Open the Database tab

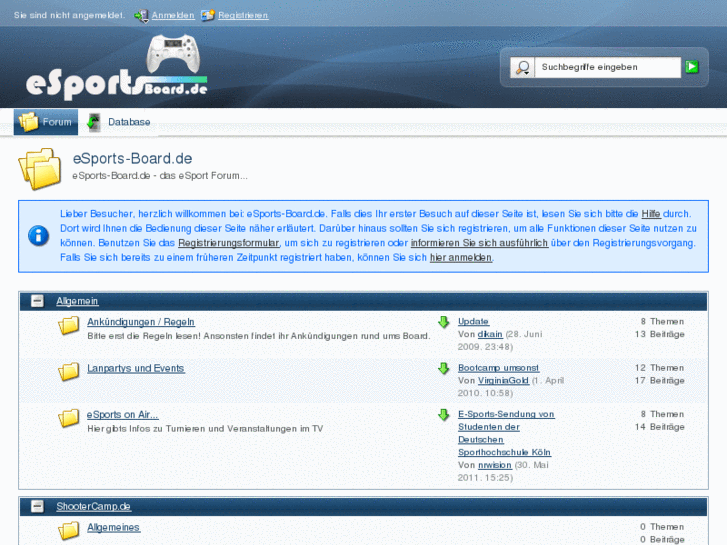(119, 122)
